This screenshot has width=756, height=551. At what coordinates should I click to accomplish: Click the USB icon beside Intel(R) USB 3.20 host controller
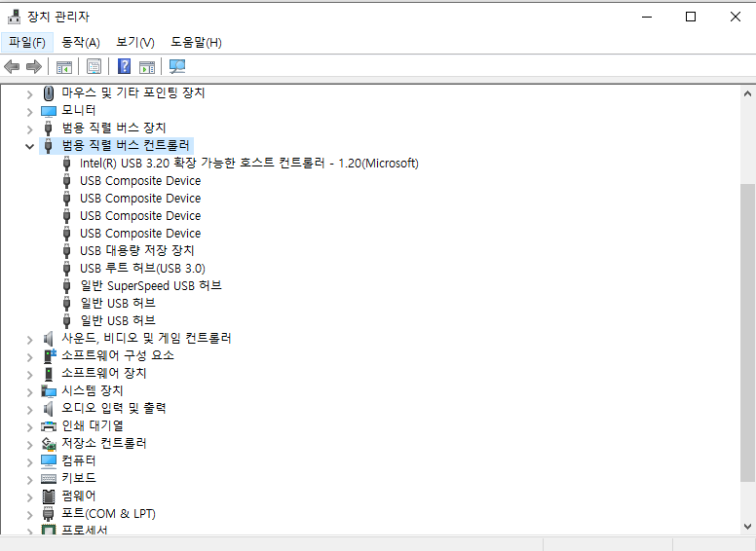pos(67,164)
